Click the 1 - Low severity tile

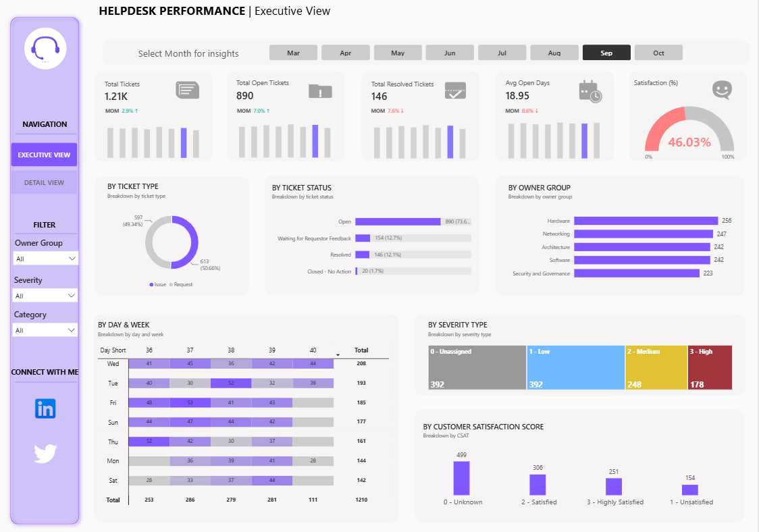pos(575,367)
